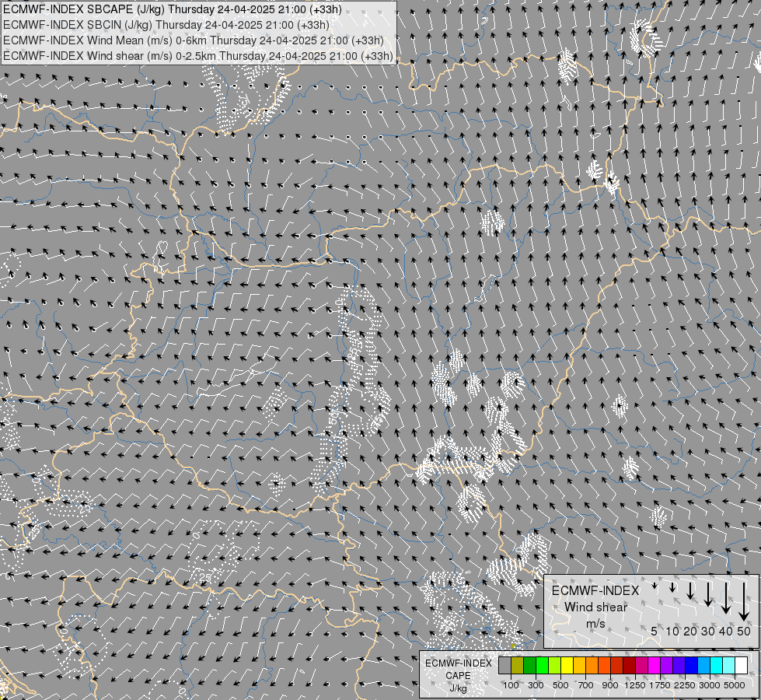
Task: Click the 10 m/s wind shear legend arrow
Action: pyautogui.click(x=672, y=587)
